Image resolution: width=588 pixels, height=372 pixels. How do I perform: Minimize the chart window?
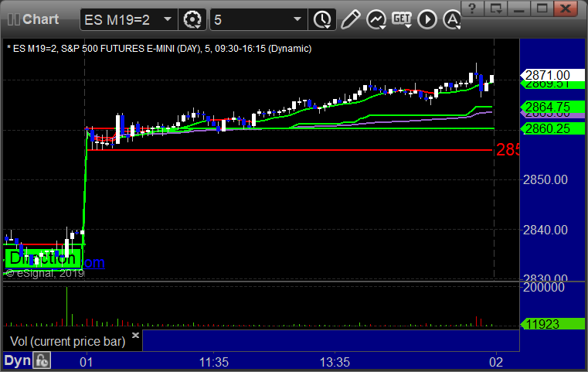(x=518, y=8)
